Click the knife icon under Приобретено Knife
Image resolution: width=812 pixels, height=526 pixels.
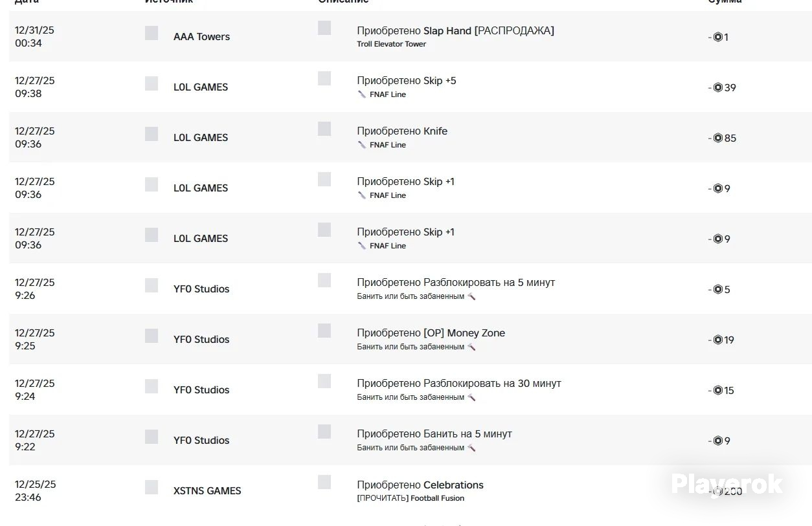pyautogui.click(x=362, y=145)
